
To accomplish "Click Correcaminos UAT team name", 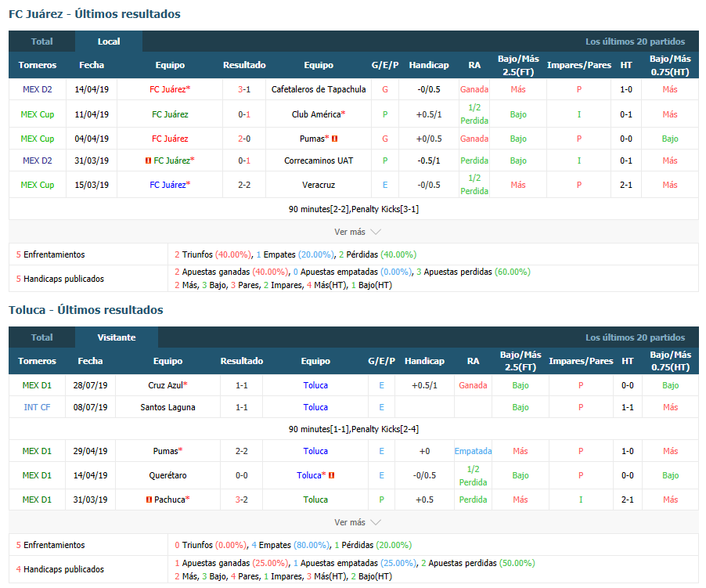I will click(319, 161).
